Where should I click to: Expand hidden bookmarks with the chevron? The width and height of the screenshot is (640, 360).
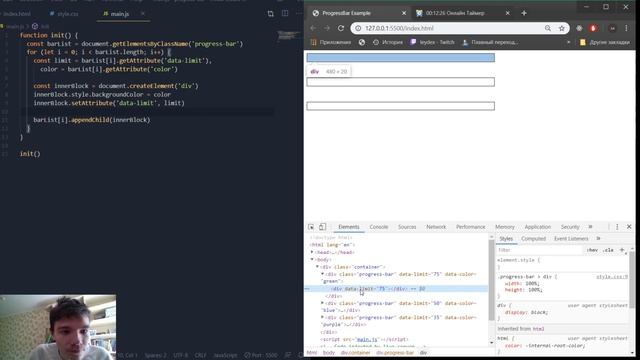pos(568,42)
